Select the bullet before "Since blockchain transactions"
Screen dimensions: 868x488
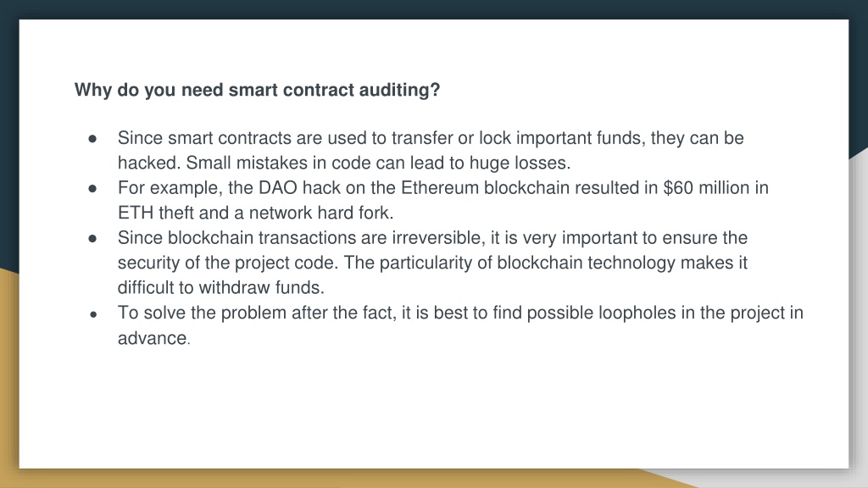(92, 238)
